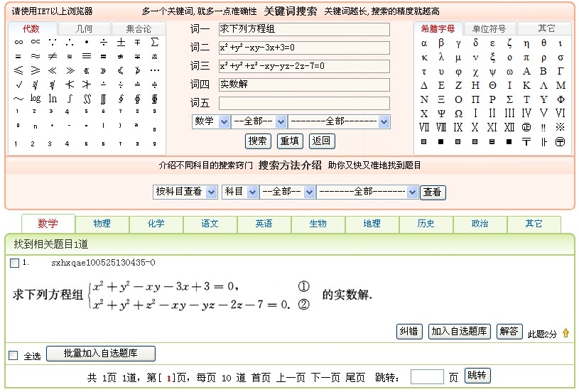The image size is (579, 392).
Task: Click the 词四 field containing 实数解
Action: tap(304, 85)
